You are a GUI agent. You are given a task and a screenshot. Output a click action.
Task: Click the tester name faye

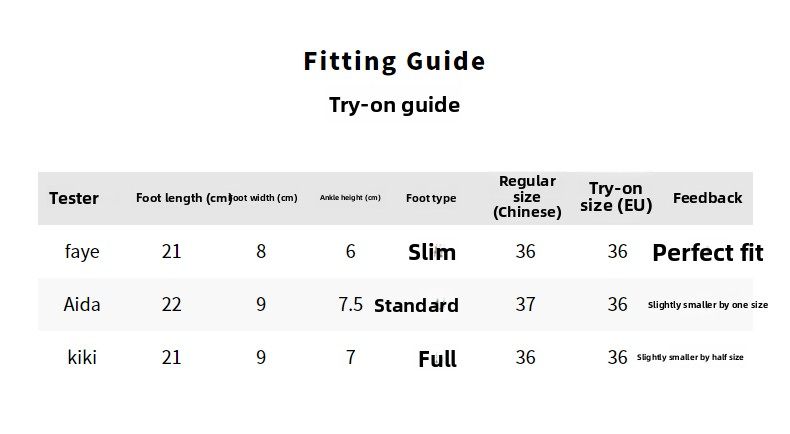(x=82, y=252)
